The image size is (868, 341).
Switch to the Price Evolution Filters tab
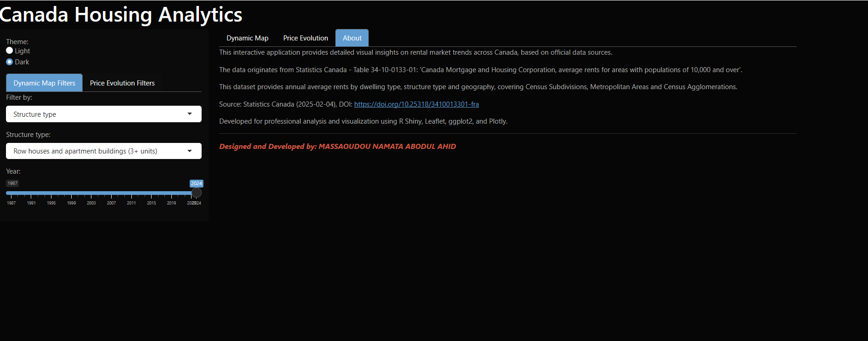tap(122, 83)
